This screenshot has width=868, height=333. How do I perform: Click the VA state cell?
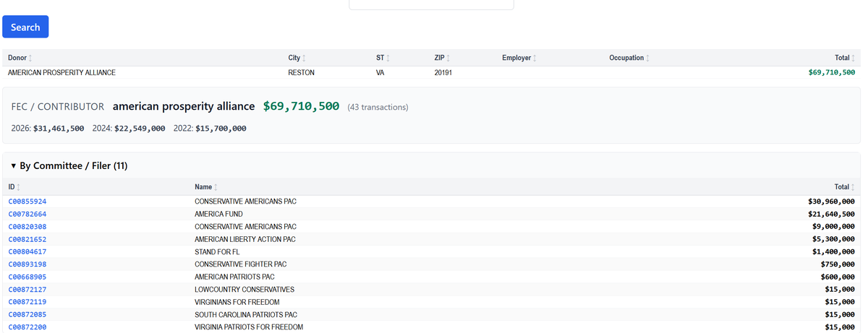(380, 73)
